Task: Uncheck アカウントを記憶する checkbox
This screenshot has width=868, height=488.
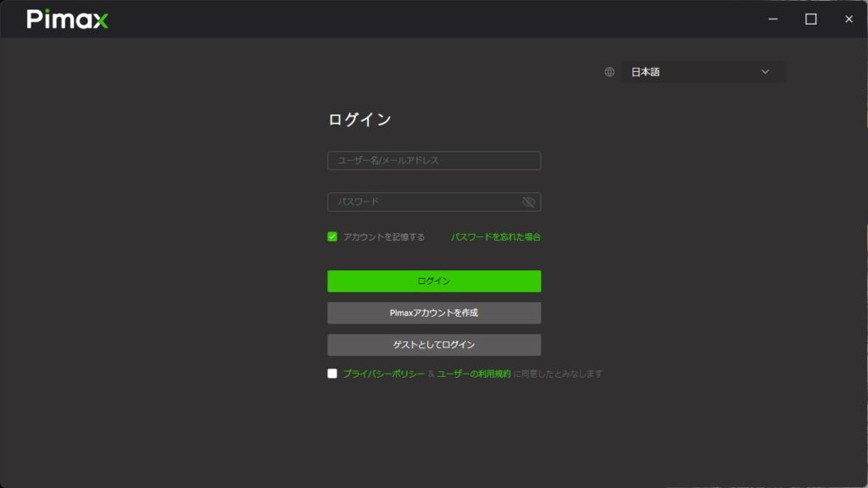Action: pyautogui.click(x=332, y=237)
